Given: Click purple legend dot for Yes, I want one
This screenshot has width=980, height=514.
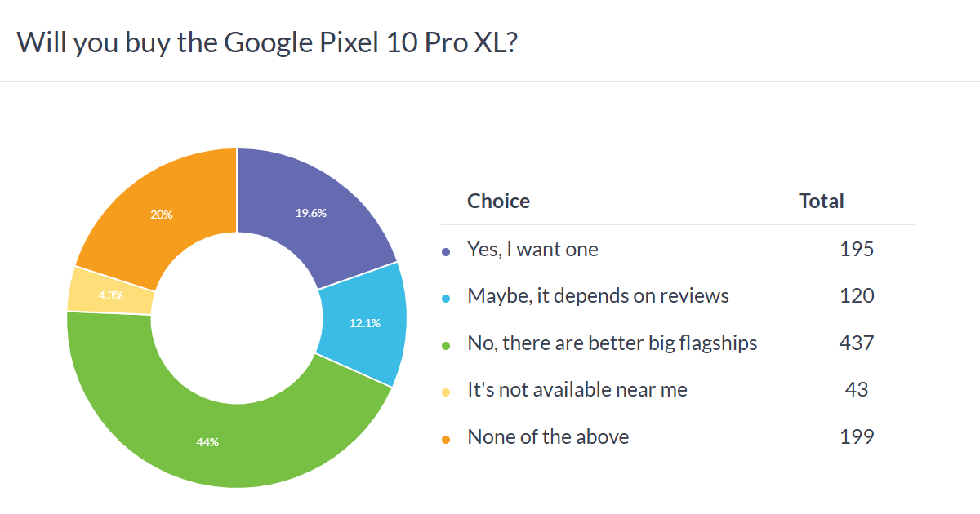Looking at the screenshot, I should (446, 252).
